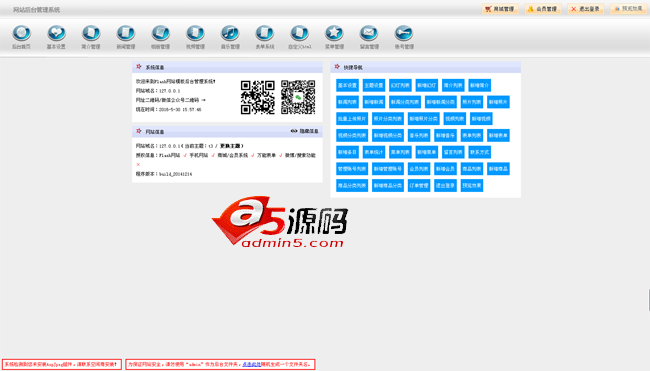Click the 新增幻灯 quick nav tile

(x=427, y=85)
